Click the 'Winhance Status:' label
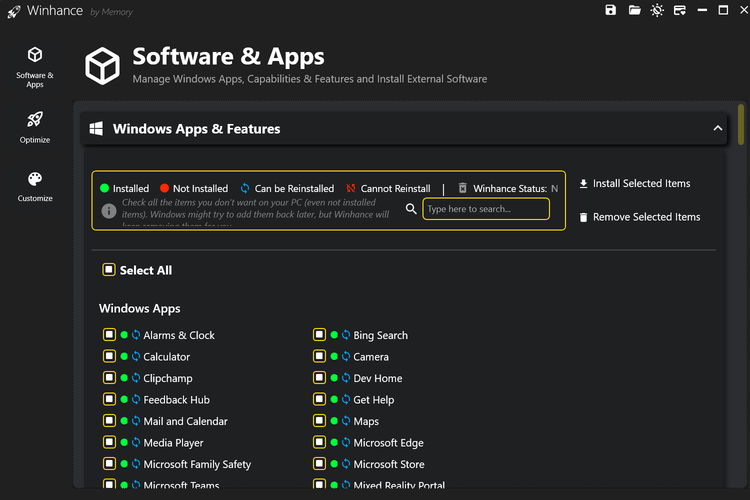 point(510,189)
